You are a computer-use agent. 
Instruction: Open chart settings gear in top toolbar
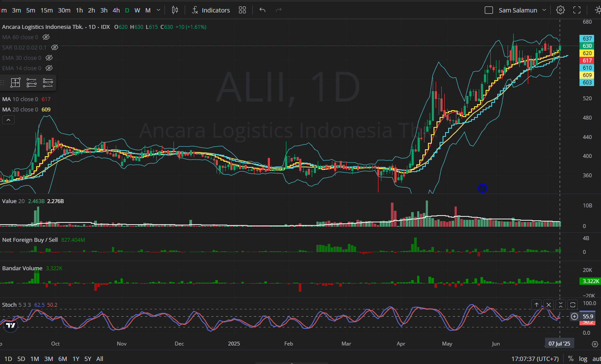click(x=560, y=10)
